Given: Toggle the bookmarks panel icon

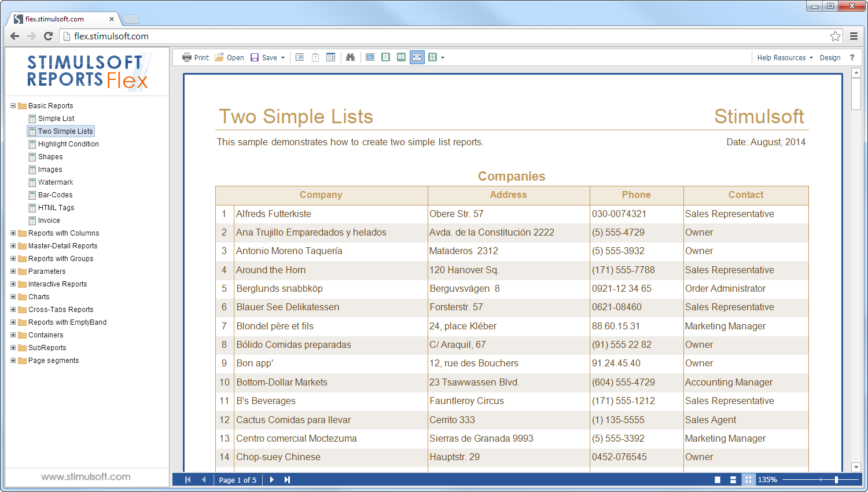Looking at the screenshot, I should pos(300,57).
